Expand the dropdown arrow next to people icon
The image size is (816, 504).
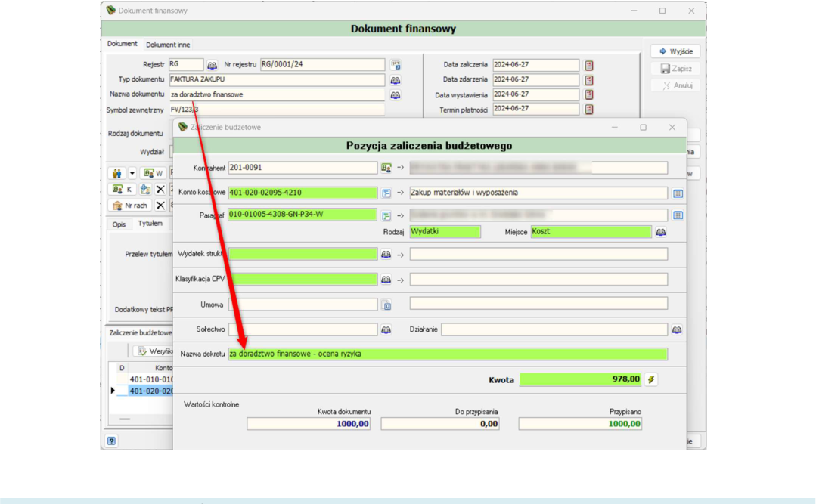[x=132, y=173]
